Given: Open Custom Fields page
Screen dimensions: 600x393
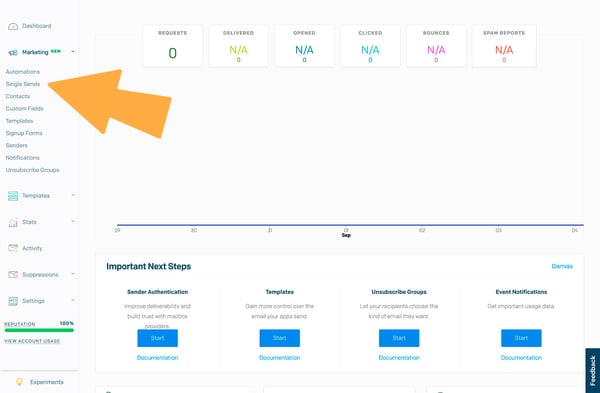Looking at the screenshot, I should coord(24,109).
